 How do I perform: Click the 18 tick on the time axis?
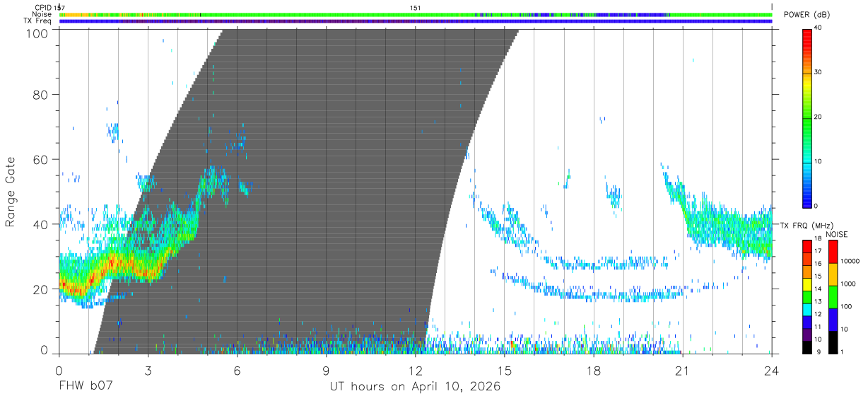(x=594, y=370)
